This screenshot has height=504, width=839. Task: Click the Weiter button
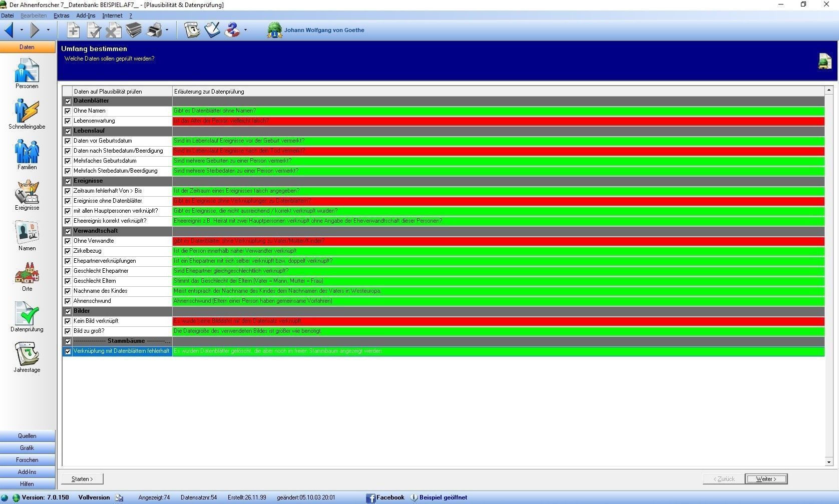[x=766, y=479]
